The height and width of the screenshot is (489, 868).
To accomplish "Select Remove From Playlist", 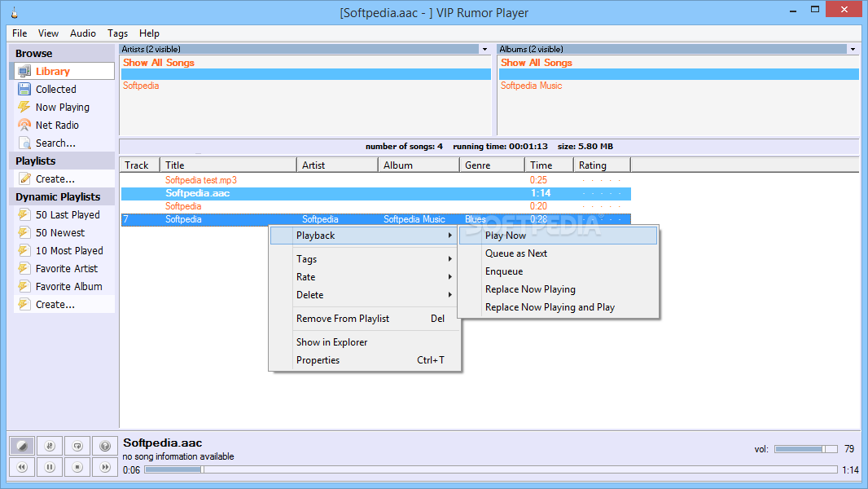I will [x=366, y=319].
